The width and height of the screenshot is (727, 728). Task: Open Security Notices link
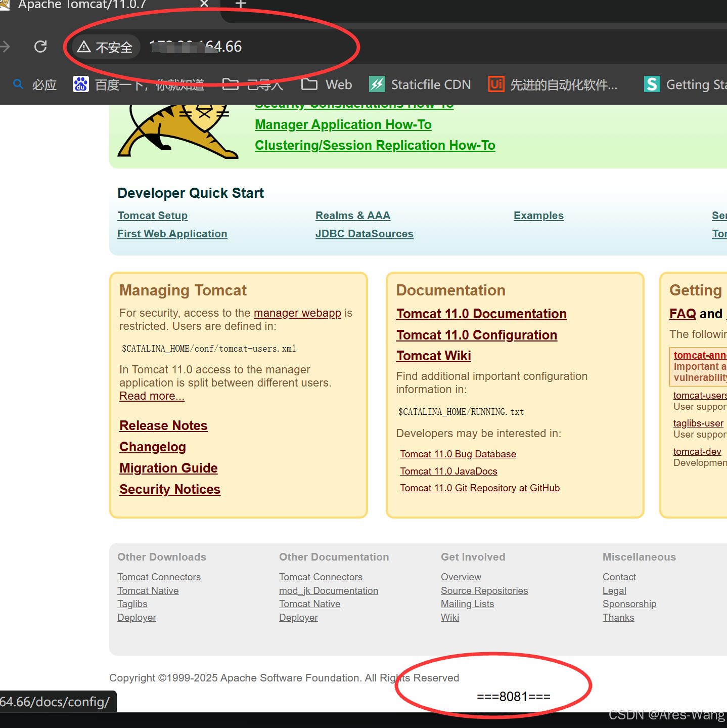[170, 489]
